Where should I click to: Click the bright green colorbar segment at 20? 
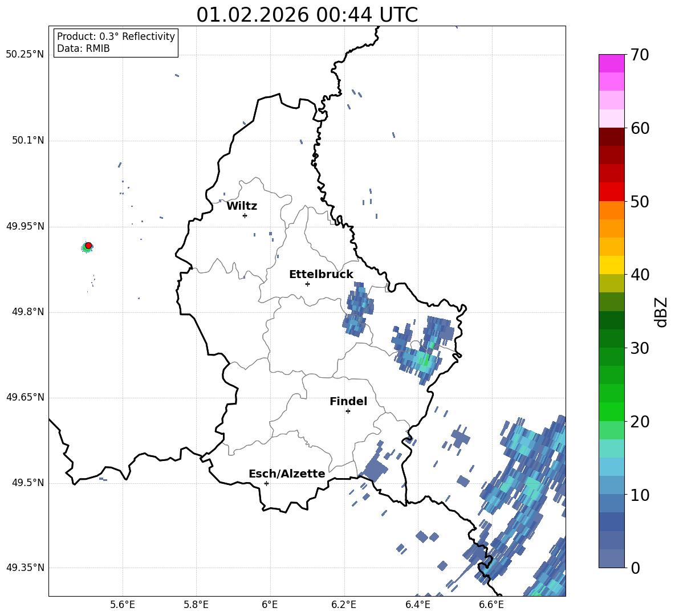click(611, 411)
